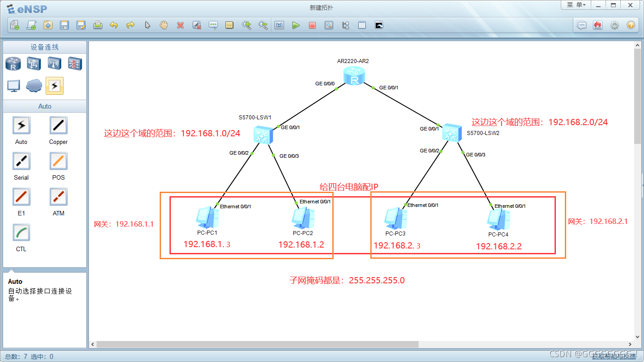The image size is (644, 362).
Task: Select the PC-PC4 computer on canvas
Action: pyautogui.click(x=498, y=219)
